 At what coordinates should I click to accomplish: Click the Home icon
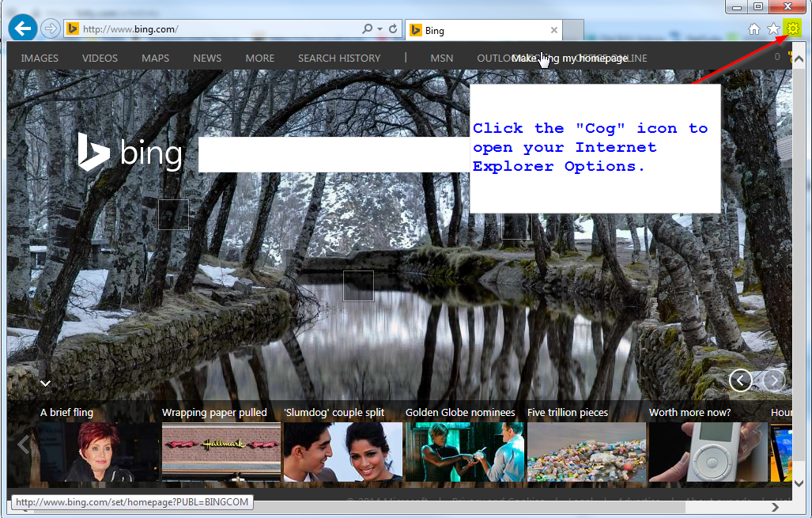(x=754, y=29)
